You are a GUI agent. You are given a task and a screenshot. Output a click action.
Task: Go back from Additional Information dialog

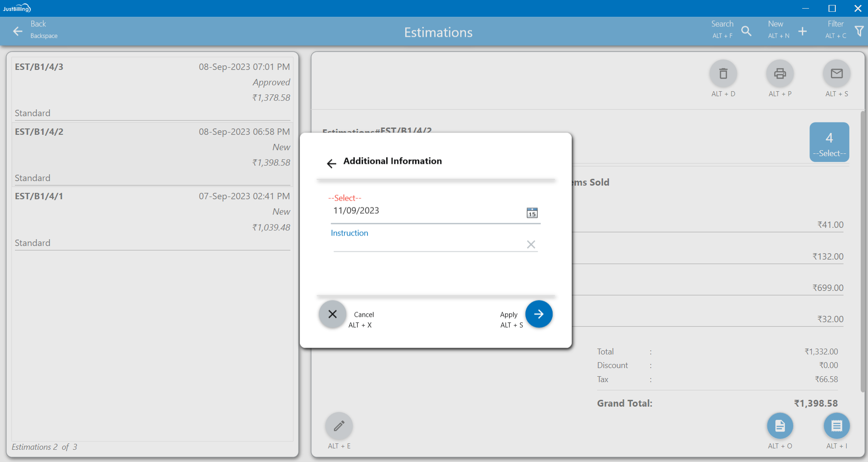tap(332, 163)
